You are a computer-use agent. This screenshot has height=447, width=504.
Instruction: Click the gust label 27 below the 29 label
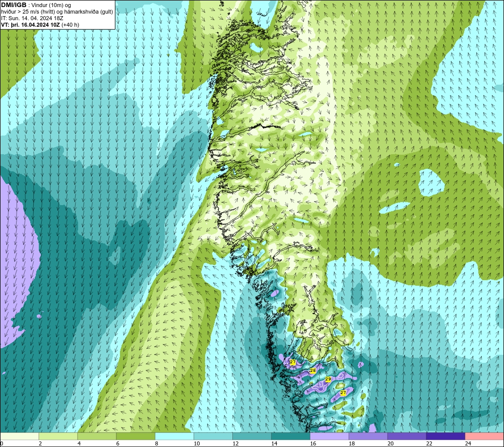coord(343,393)
